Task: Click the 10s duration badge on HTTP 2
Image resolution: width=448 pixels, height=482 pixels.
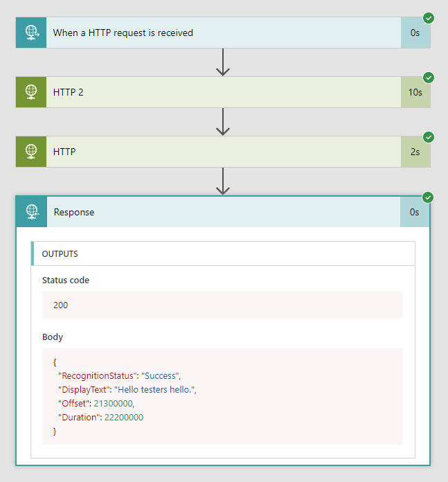Action: click(x=415, y=92)
